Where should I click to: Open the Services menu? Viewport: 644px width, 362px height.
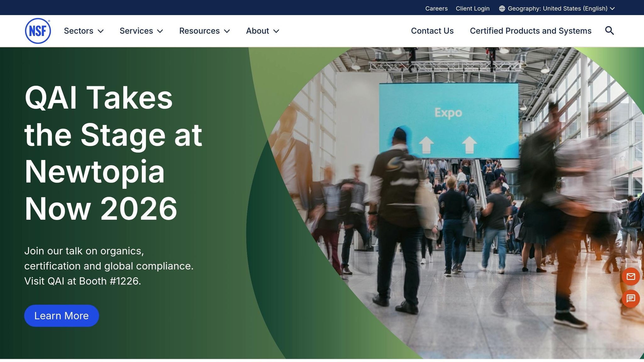(x=141, y=31)
